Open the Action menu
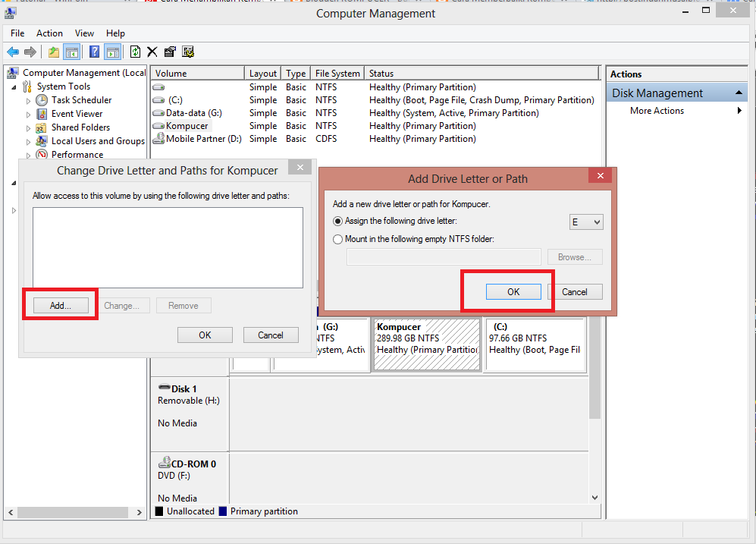This screenshot has width=756, height=544. (x=49, y=33)
